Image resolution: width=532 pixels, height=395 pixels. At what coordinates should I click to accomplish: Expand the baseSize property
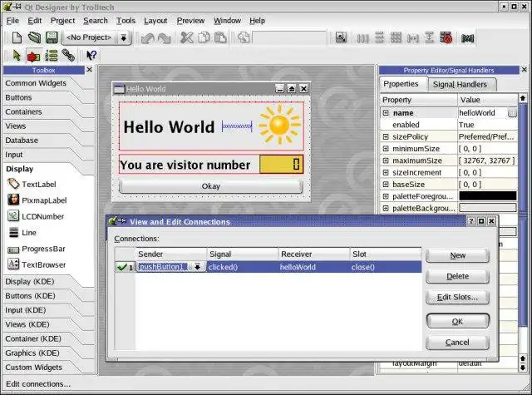click(386, 184)
